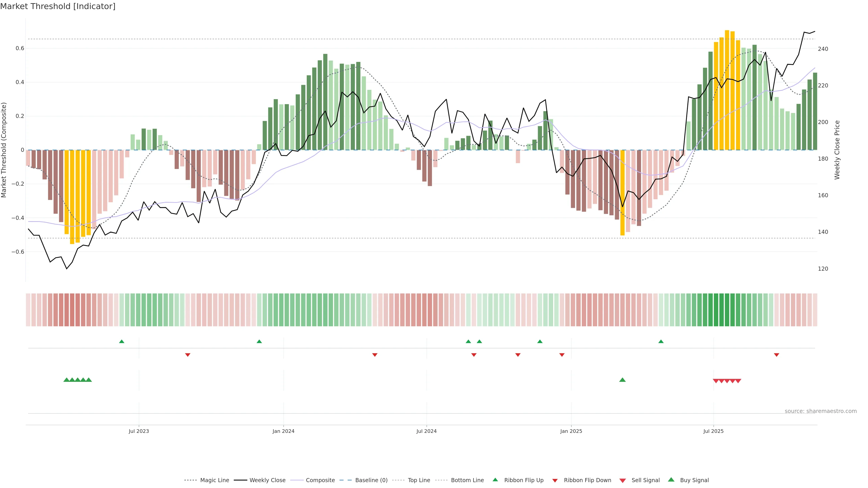This screenshot has width=868, height=488.
Task: Click the lone buy signal triangle in early 2025
Action: point(622,380)
